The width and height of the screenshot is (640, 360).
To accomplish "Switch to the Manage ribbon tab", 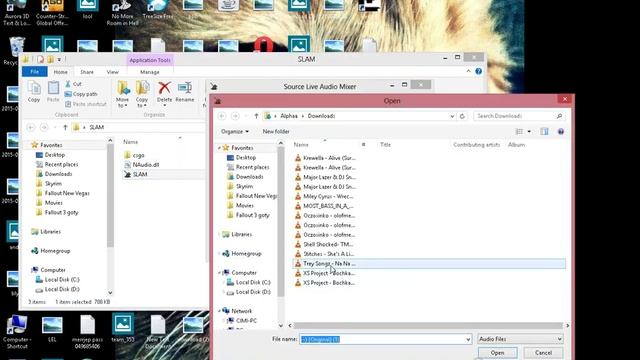I will [150, 72].
